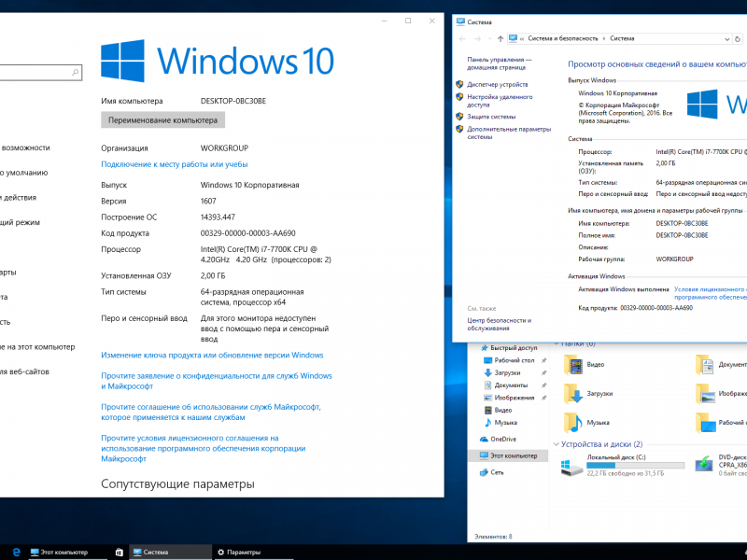Click the computer icon in Система address bar

513,38
